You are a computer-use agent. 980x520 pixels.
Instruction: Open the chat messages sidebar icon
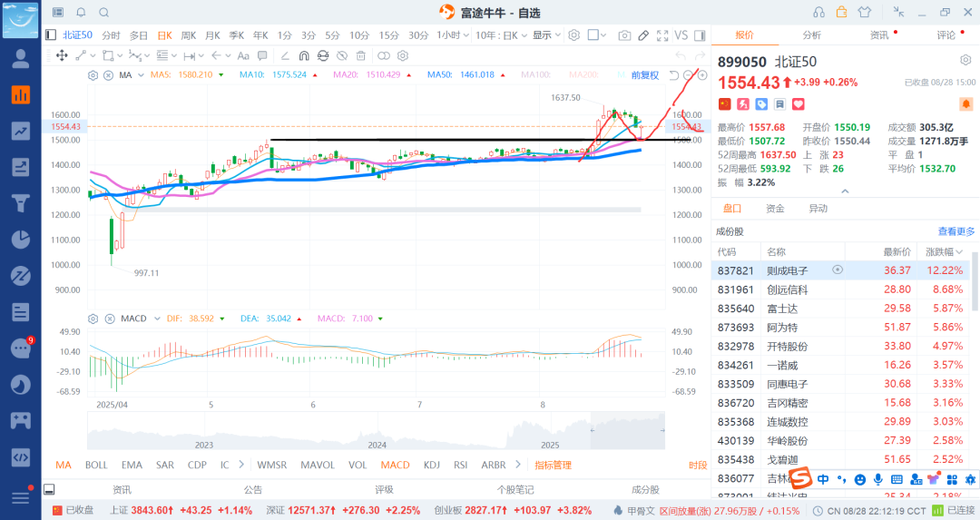pyautogui.click(x=21, y=348)
